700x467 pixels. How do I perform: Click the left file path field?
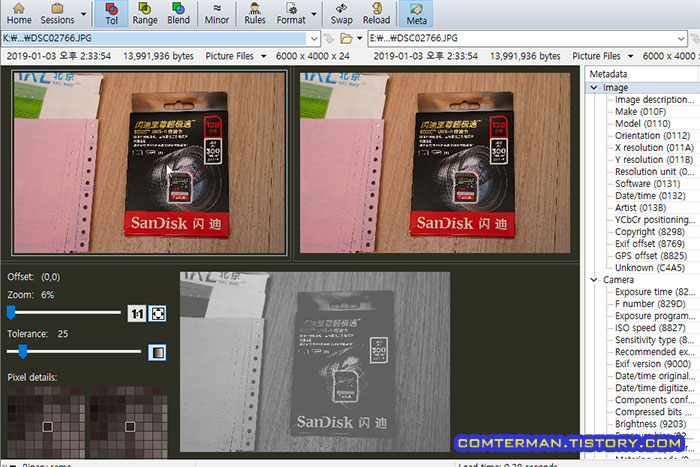tap(154, 38)
